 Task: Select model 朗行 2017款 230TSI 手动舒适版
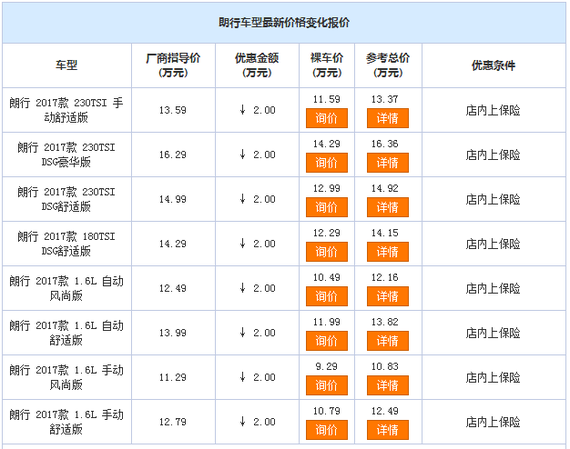point(66,110)
